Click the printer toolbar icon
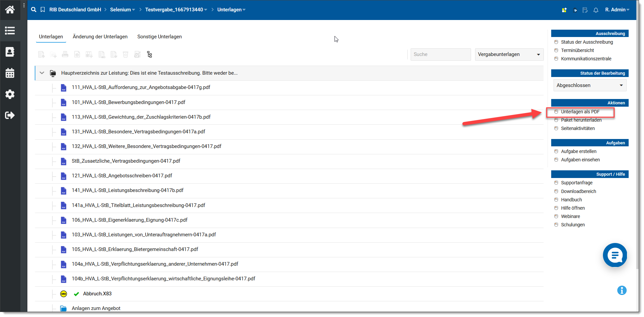The width and height of the screenshot is (644, 317). 65,54
